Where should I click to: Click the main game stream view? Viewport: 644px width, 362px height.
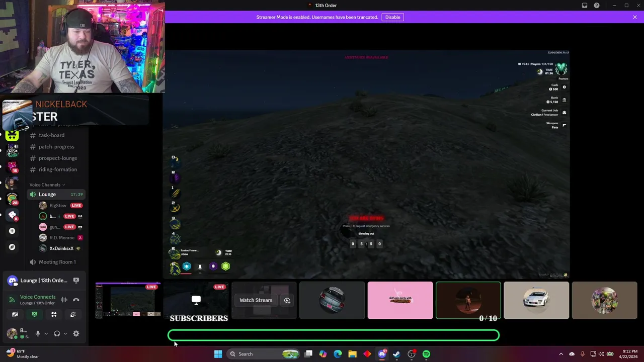pyautogui.click(x=367, y=164)
